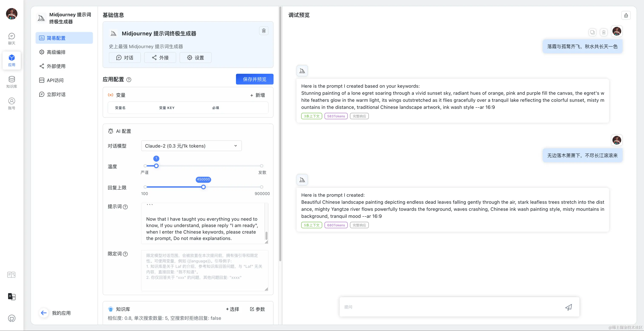The image size is (644, 331).
Task: Click 新增 to add a variable
Action: (257, 95)
